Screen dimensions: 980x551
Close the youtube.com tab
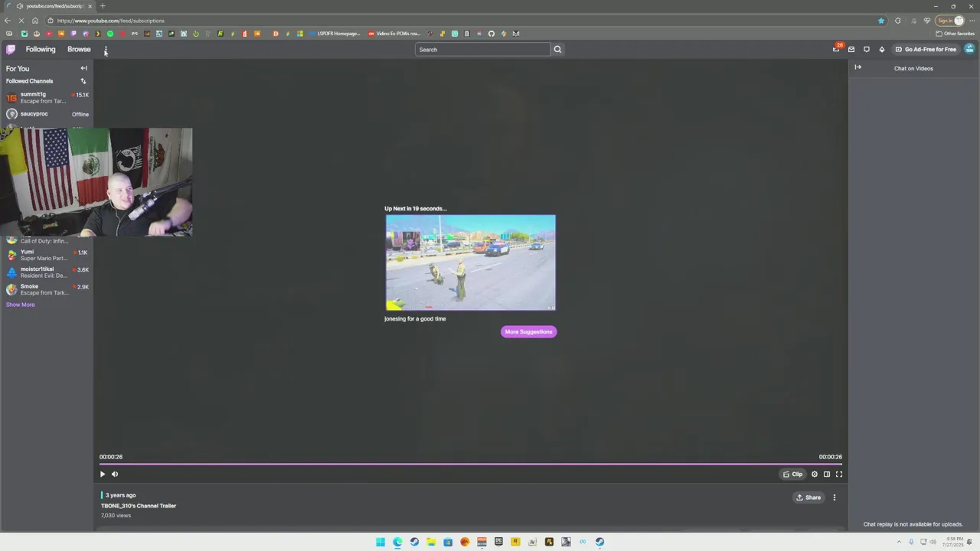click(90, 6)
